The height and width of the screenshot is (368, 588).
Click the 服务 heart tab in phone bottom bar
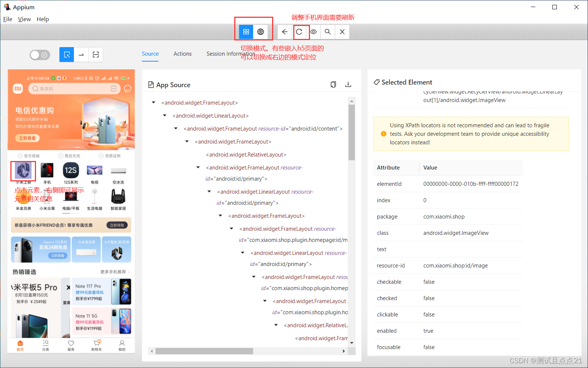71,345
